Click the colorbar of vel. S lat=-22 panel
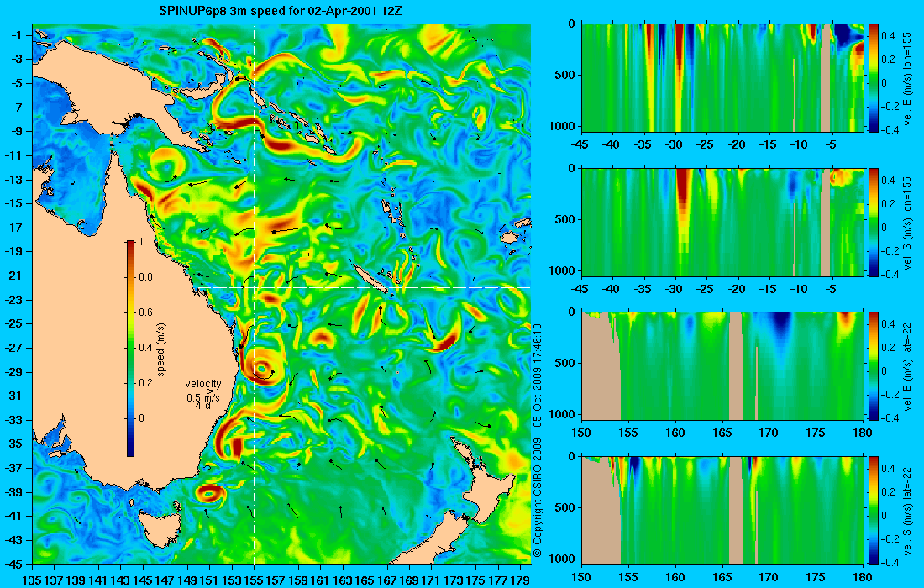 pyautogui.click(x=874, y=510)
